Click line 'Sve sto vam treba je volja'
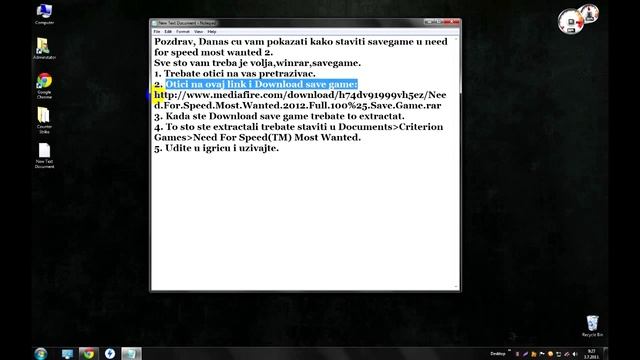Screen dimensions: 640x360 [x=258, y=63]
